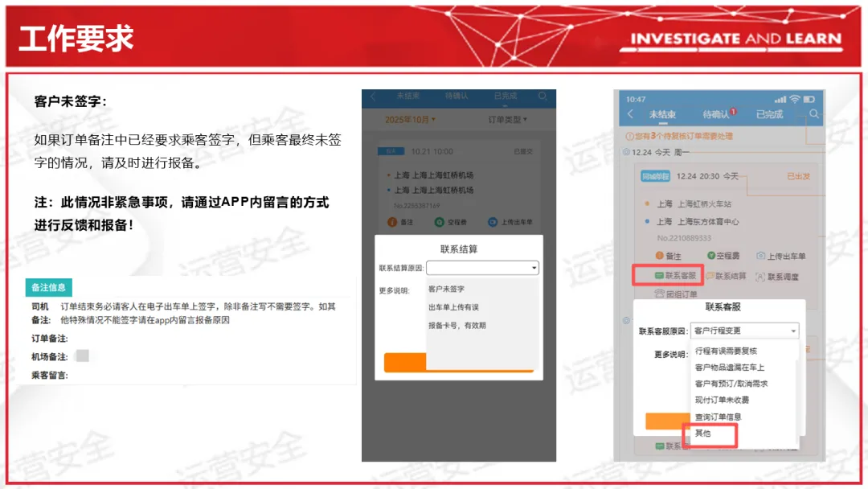Viewport: 868px width, 489px height.
Task: Tap battery icon in right phone status bar
Action: coord(809,99)
